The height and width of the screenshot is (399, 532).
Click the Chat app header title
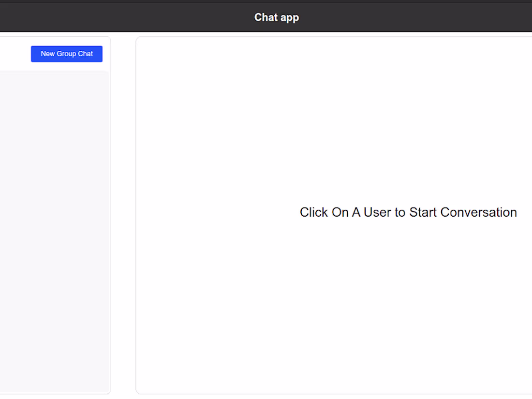(277, 17)
